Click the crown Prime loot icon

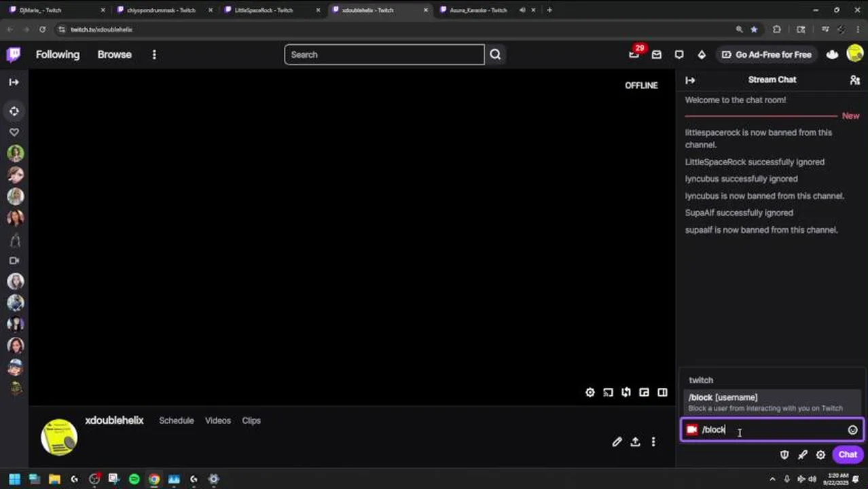tap(832, 54)
